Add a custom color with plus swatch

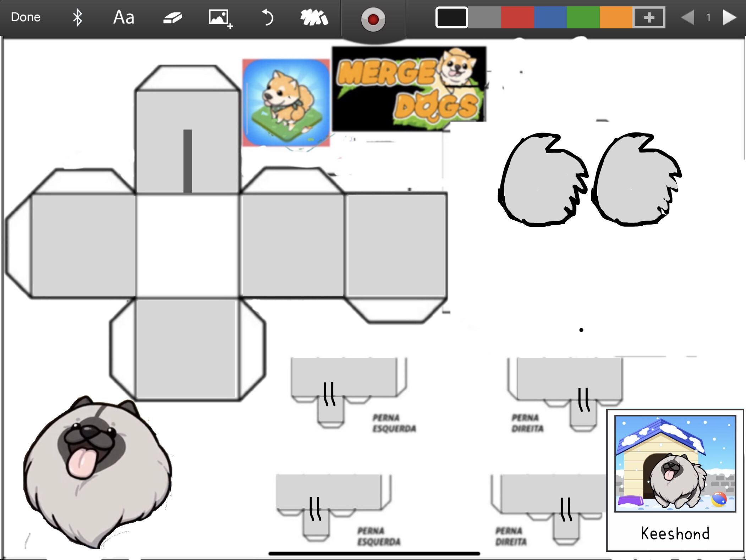(x=649, y=17)
